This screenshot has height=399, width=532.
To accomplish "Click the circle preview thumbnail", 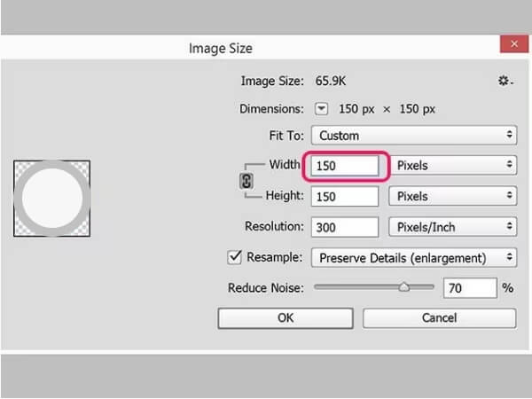I will [51, 198].
